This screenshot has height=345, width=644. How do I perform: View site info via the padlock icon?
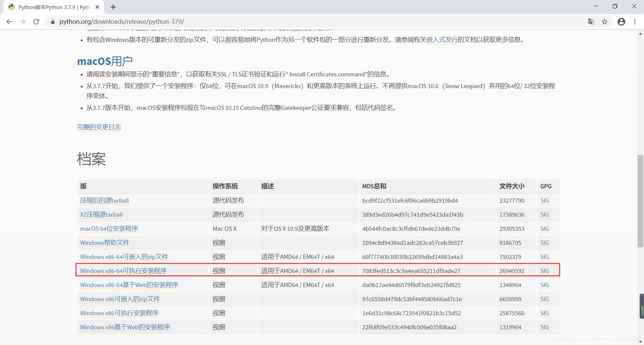[x=53, y=22]
